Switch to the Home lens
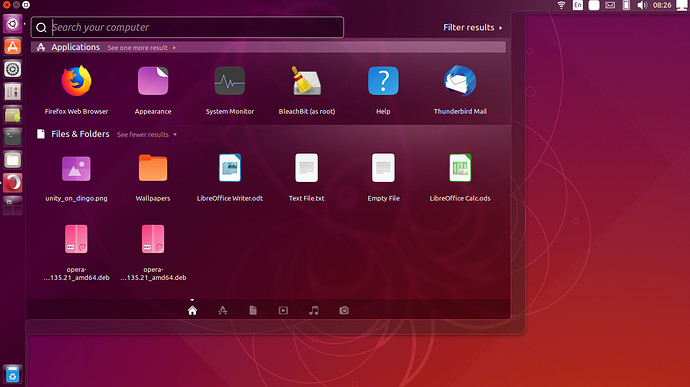This screenshot has height=387, width=690. click(192, 310)
